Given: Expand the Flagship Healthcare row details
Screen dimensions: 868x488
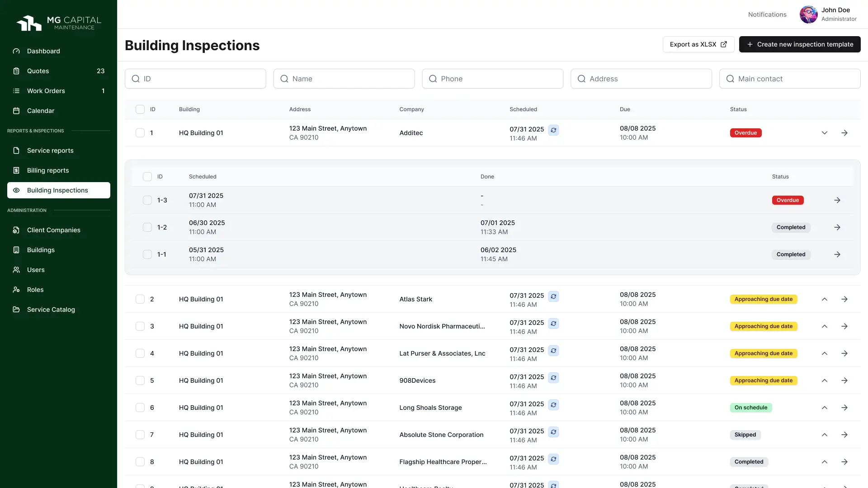Looking at the screenshot, I should coord(824,462).
